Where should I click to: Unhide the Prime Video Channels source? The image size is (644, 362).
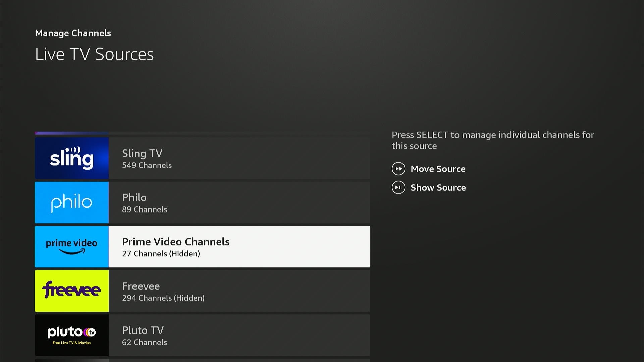(x=438, y=188)
